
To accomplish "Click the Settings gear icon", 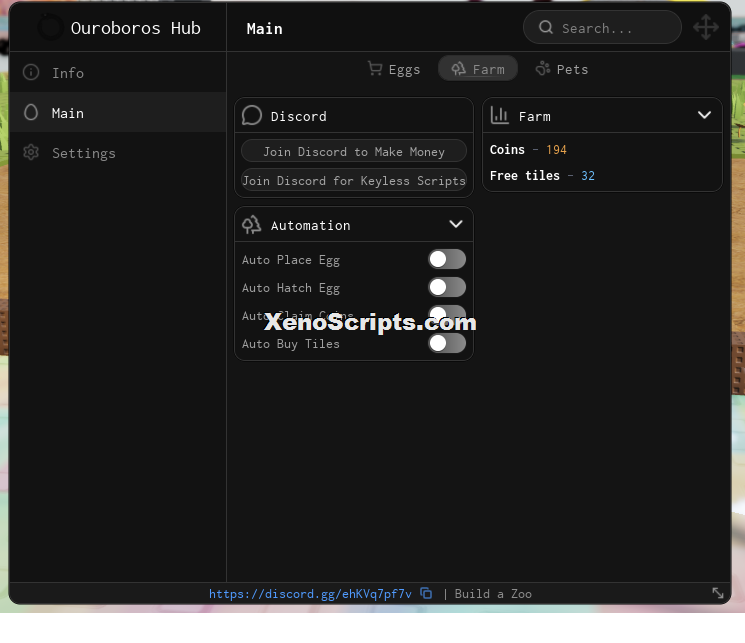I will (31, 153).
